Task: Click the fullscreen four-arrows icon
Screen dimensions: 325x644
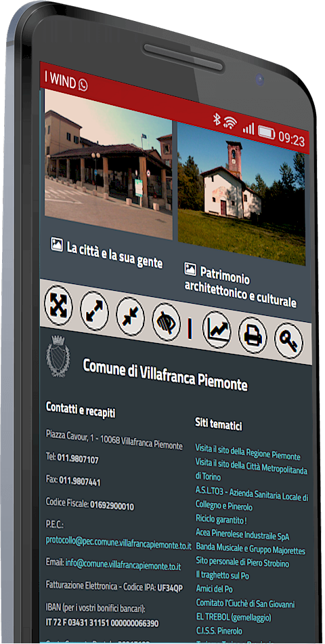Action: coord(58,306)
